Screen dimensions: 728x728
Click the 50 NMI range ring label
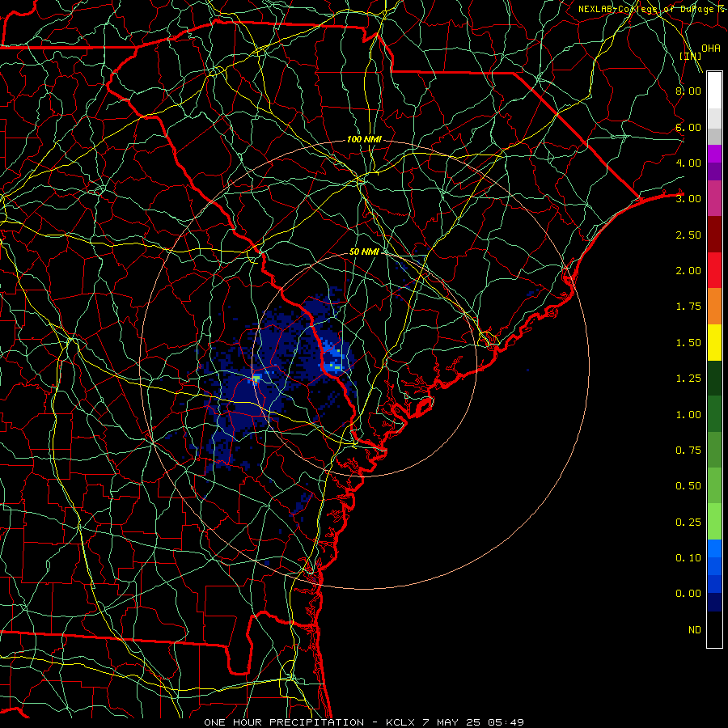coord(364,252)
